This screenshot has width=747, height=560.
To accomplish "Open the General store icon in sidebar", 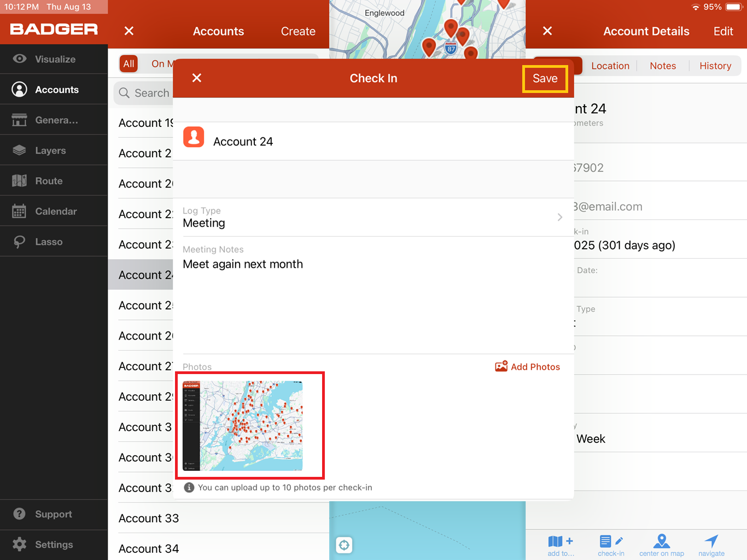I will (x=20, y=120).
